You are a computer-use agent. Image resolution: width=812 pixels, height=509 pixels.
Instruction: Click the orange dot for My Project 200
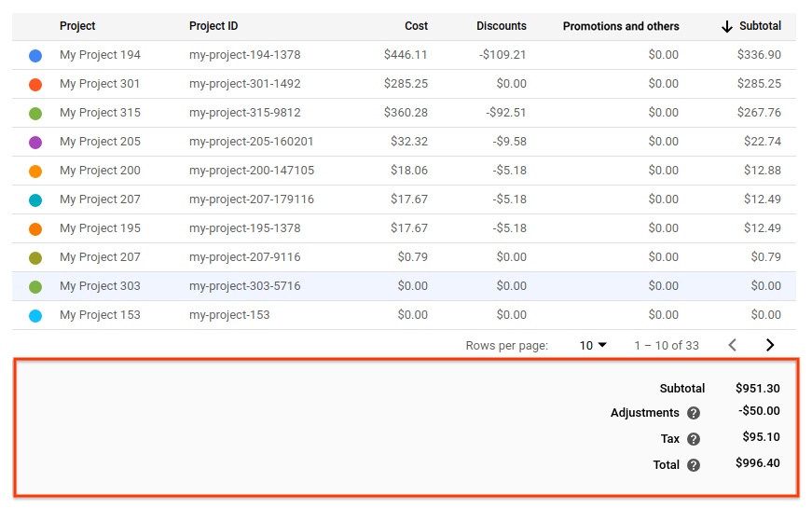(x=35, y=172)
